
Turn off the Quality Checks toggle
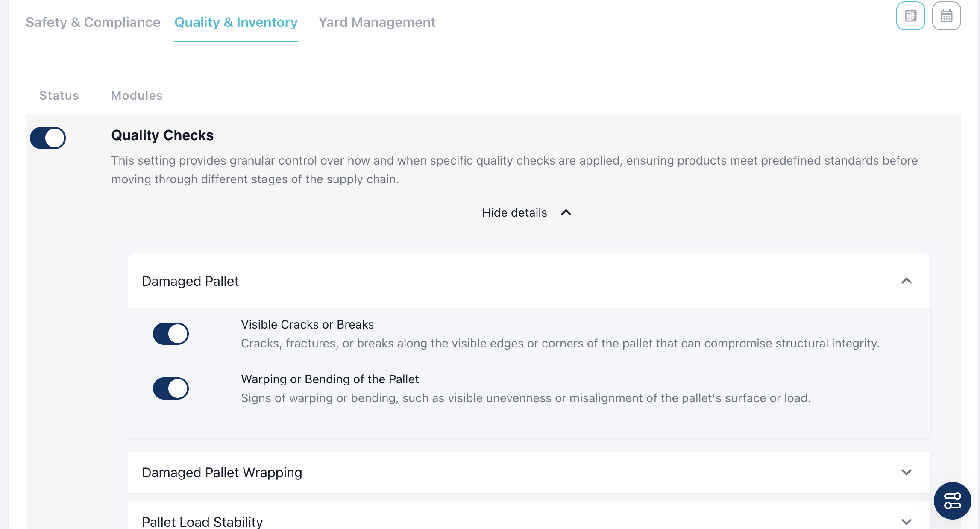point(48,138)
